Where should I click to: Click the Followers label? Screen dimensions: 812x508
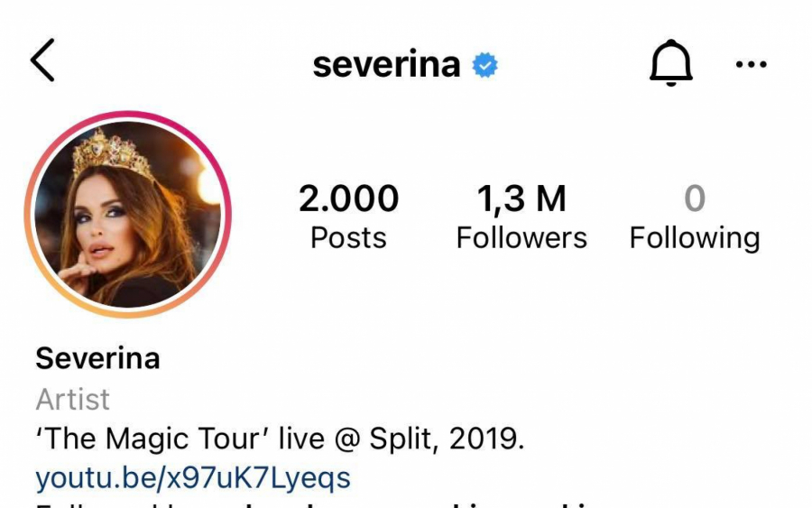(x=521, y=237)
